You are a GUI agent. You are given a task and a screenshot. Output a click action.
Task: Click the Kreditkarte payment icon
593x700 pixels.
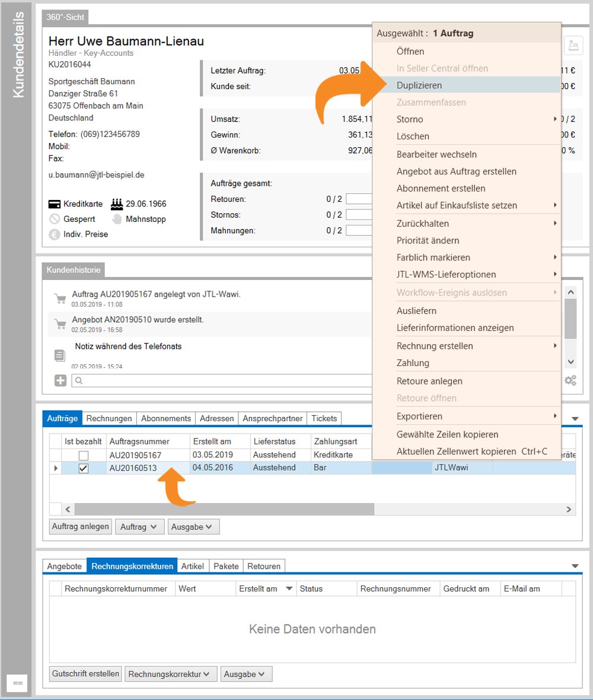tap(55, 204)
